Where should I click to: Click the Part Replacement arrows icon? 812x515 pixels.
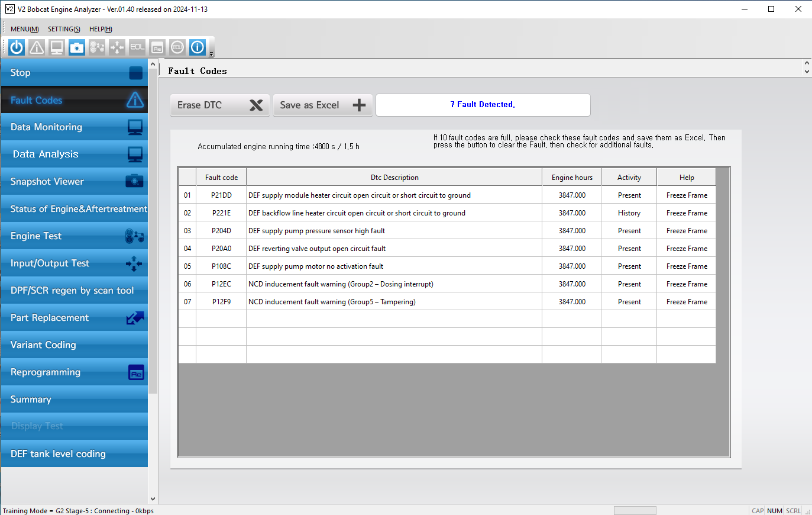pyautogui.click(x=135, y=318)
